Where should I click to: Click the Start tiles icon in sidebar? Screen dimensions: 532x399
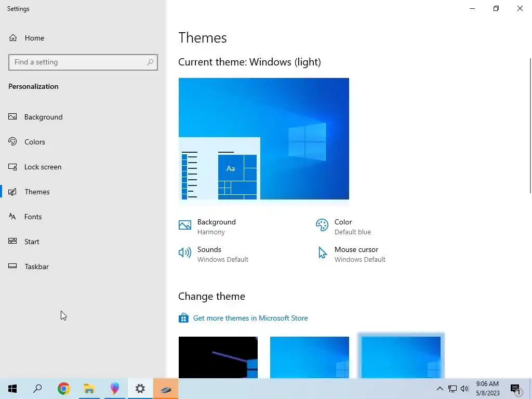pos(12,241)
